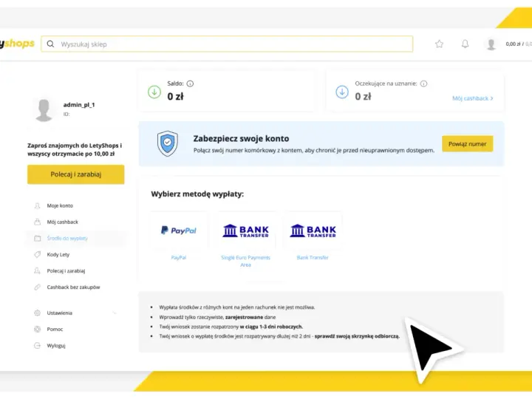This screenshot has height=399, width=532.
Task: Open Cashback bez zakupów menu item
Action: tap(73, 287)
